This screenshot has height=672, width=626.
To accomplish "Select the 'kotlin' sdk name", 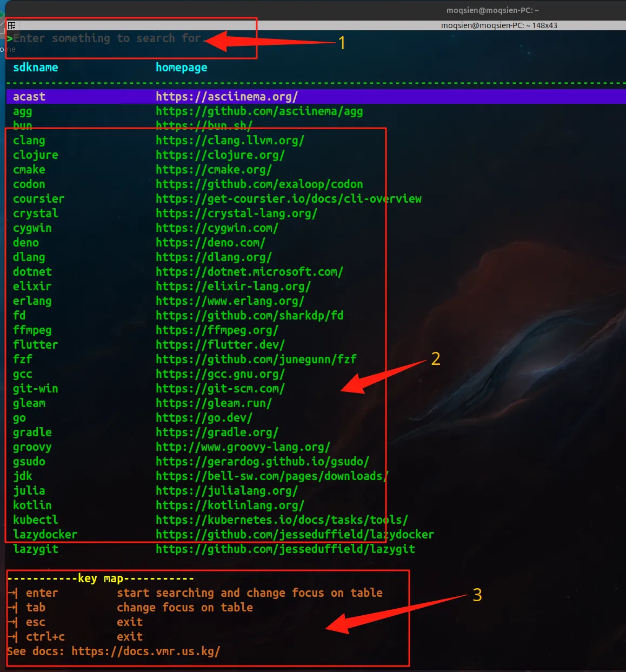I will click(32, 505).
